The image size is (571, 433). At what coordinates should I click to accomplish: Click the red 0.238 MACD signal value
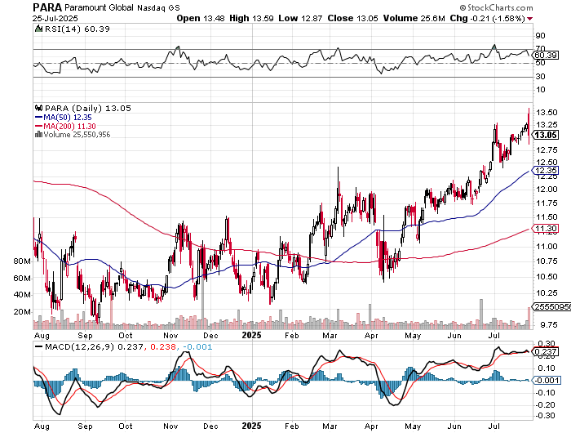tap(163, 347)
